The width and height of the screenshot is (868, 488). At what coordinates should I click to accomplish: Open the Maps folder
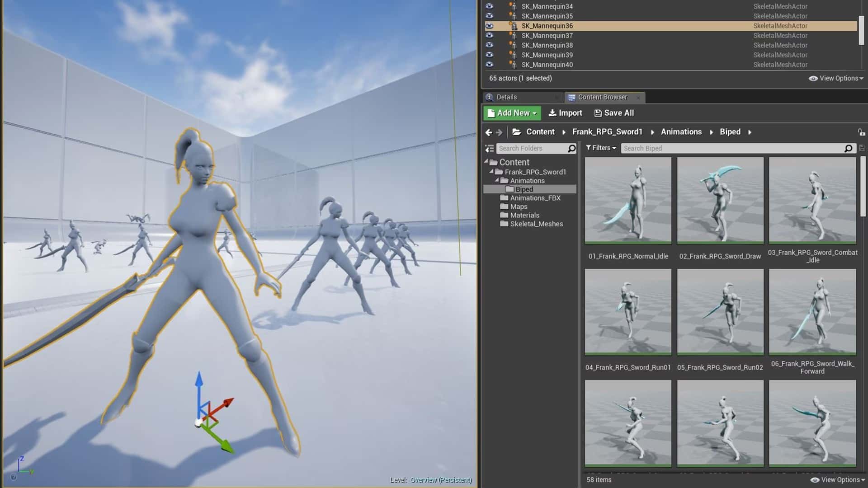coord(514,206)
